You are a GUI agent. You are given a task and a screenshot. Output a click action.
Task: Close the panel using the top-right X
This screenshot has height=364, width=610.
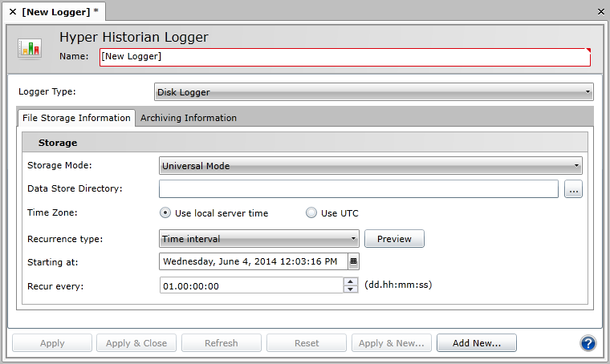point(601,12)
